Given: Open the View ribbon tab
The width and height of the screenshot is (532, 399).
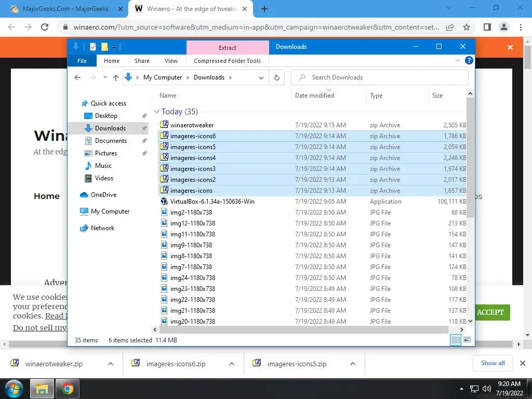Looking at the screenshot, I should click(171, 61).
